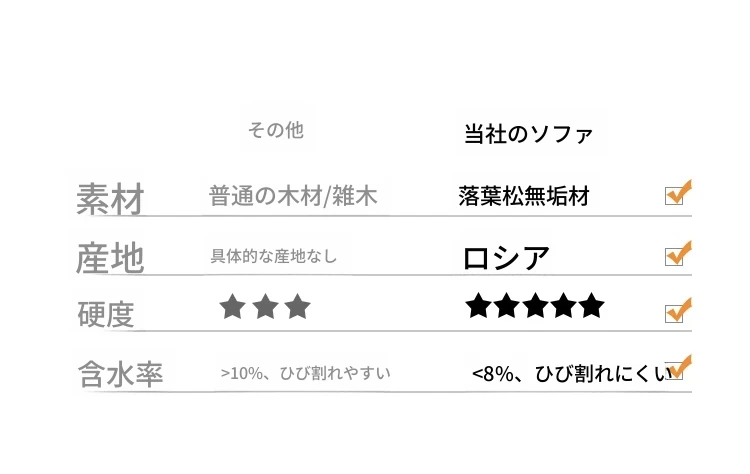Click the >10%、ひび割れやすい text
This screenshot has width=750, height=474.
click(305, 373)
